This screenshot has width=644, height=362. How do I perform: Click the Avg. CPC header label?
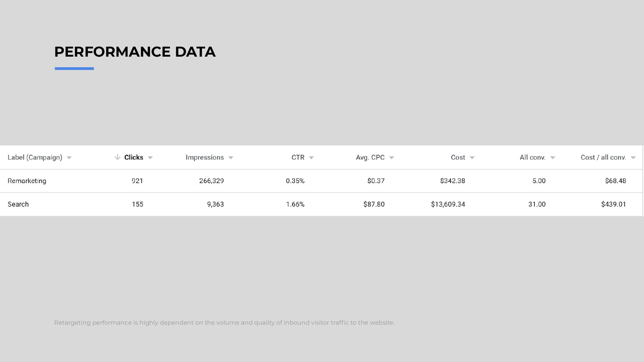click(370, 157)
